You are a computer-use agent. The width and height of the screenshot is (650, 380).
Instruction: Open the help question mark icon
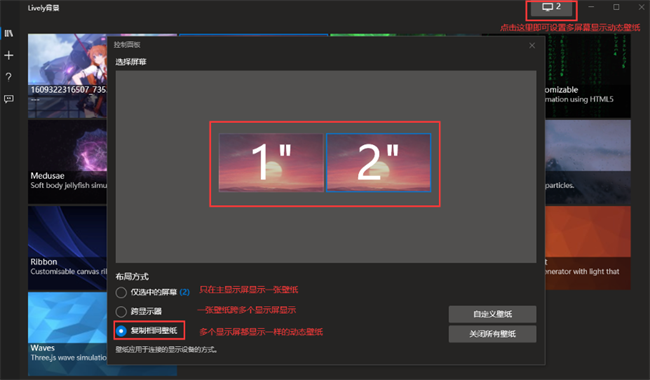9,77
